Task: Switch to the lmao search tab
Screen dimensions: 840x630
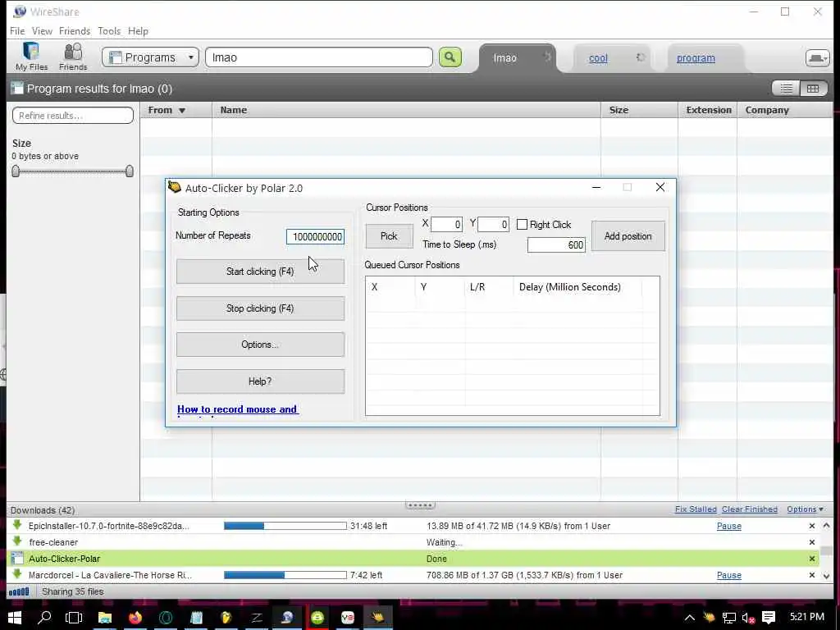Action: pyautogui.click(x=504, y=58)
